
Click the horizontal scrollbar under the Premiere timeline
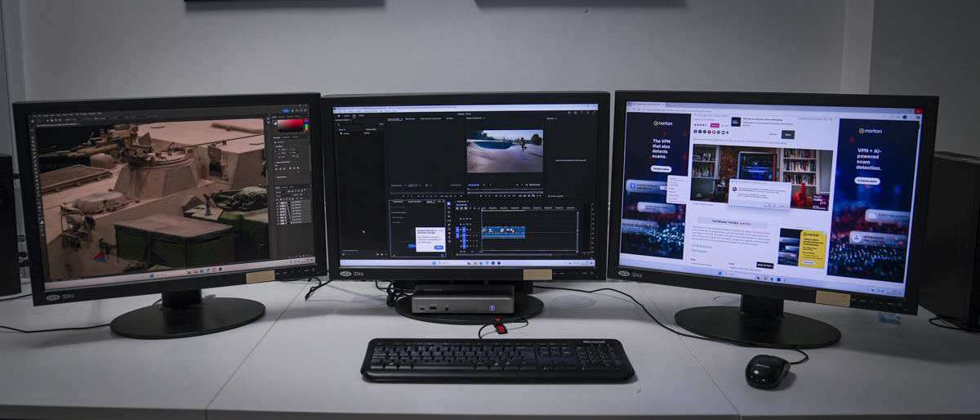pos(503,255)
